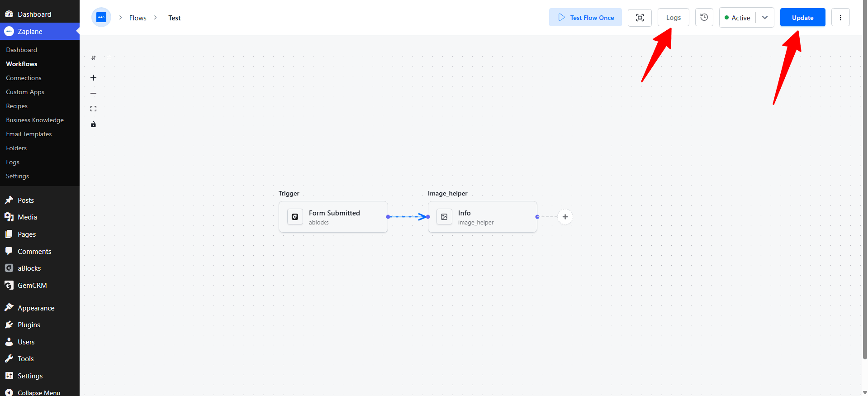The image size is (868, 396).
Task: Click the image icon in Info node
Action: click(x=444, y=217)
